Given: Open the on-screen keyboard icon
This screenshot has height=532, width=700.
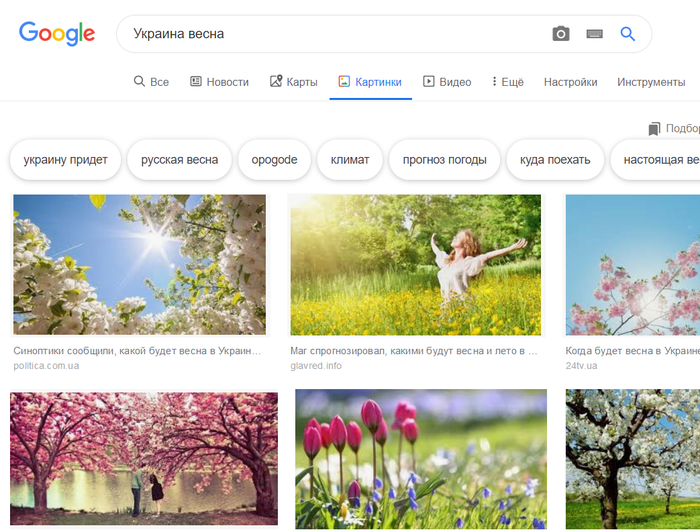Looking at the screenshot, I should [594, 34].
